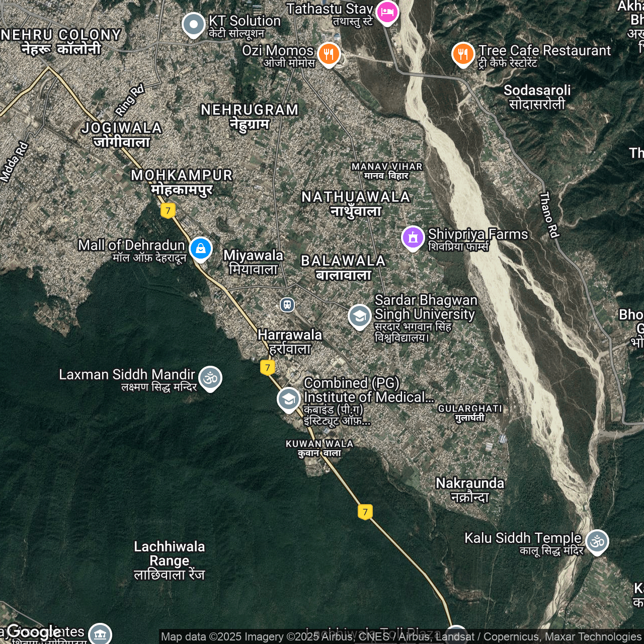
Task: Click the highway 7 shield near Mohkampur
Action: pos(168,210)
